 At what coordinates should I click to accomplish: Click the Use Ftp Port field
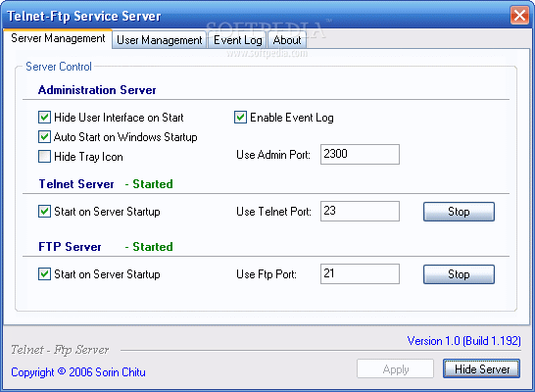[x=360, y=274]
